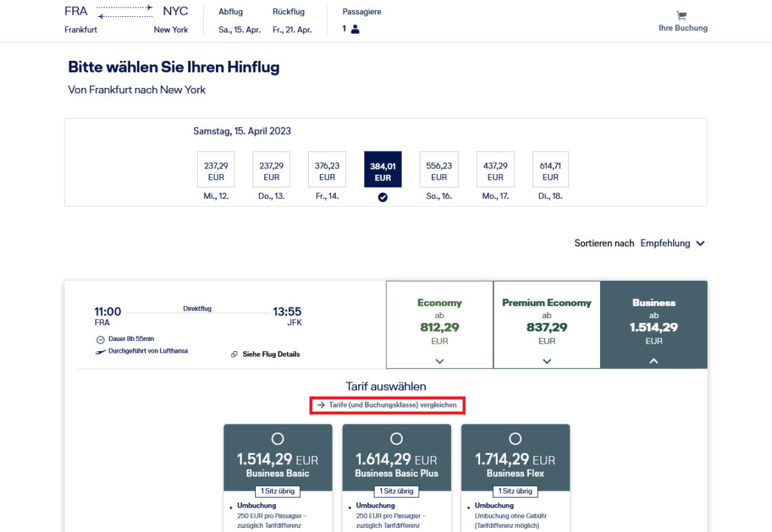Click the Lufthansa crane logo icon
The height and width of the screenshot is (532, 772).
(x=101, y=351)
